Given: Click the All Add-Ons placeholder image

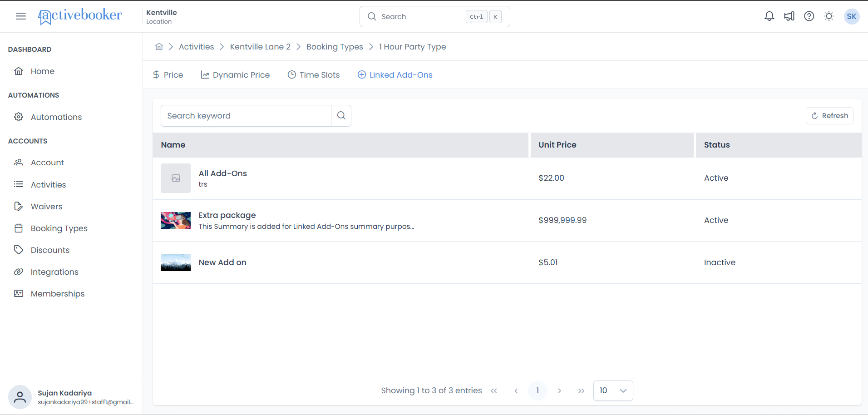Looking at the screenshot, I should [x=176, y=178].
